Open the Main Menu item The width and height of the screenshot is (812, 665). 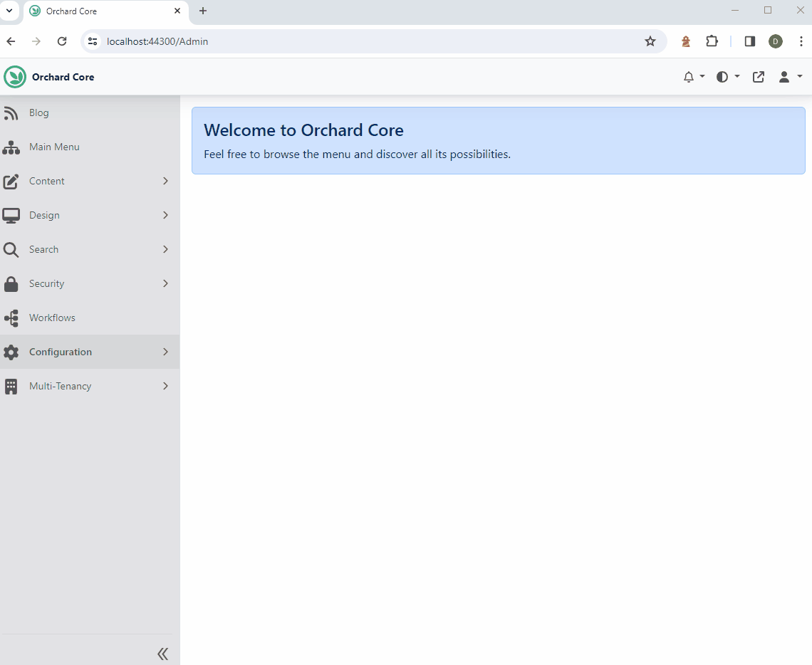90,147
